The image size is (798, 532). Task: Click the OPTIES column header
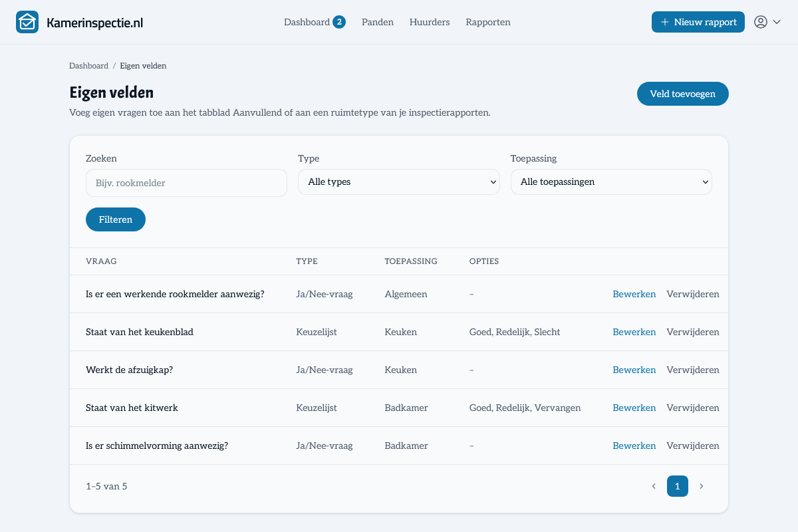tap(484, 261)
